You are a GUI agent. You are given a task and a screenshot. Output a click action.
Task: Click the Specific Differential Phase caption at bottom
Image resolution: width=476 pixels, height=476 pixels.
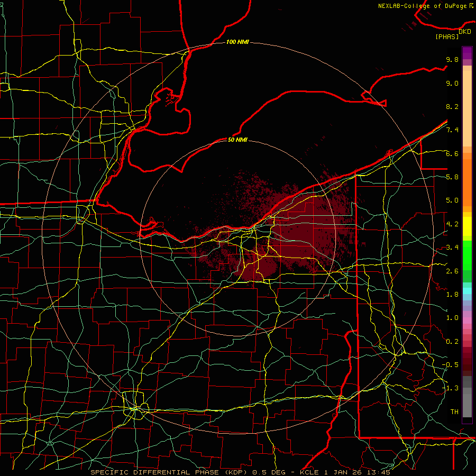point(240,472)
